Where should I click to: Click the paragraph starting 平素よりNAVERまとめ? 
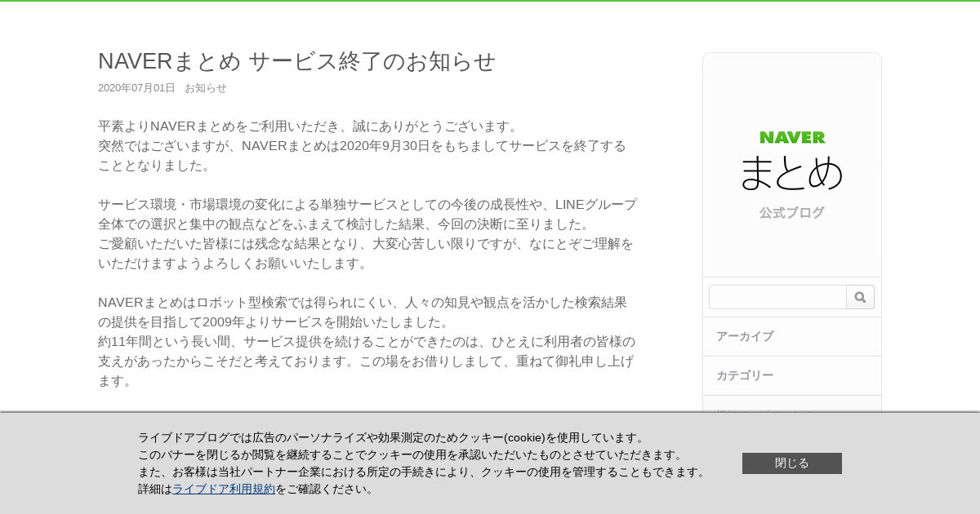click(x=362, y=146)
